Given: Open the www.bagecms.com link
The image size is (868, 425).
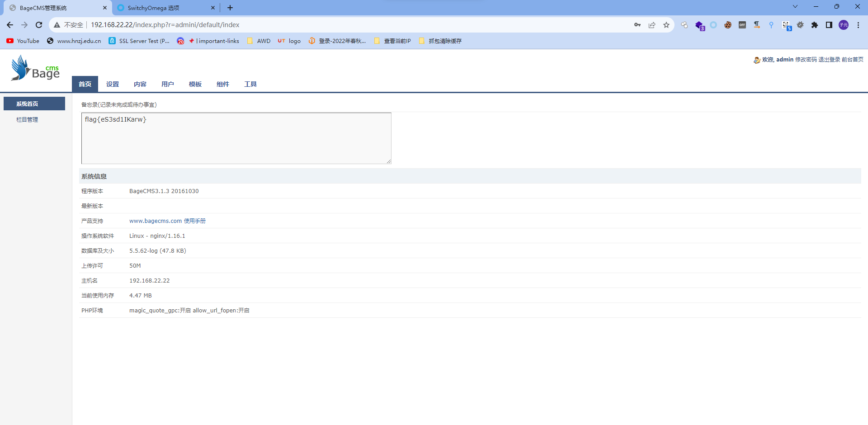Looking at the screenshot, I should click(x=156, y=221).
